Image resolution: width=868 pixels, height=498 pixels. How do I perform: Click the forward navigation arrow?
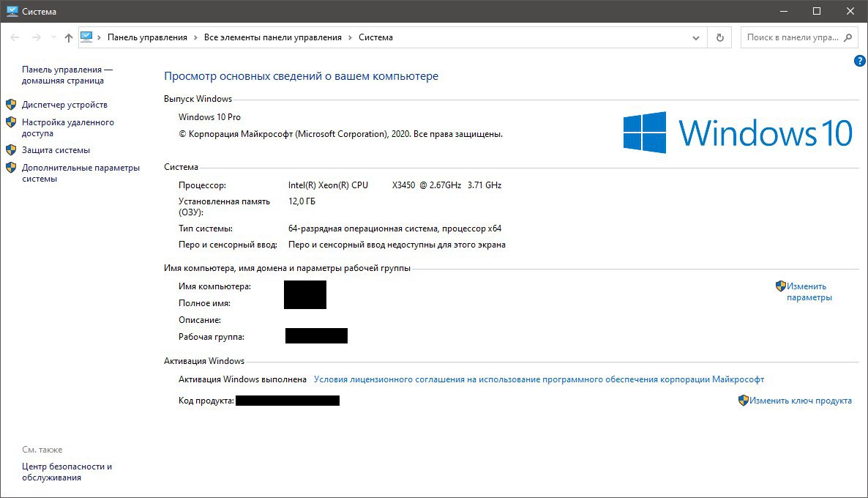[36, 37]
